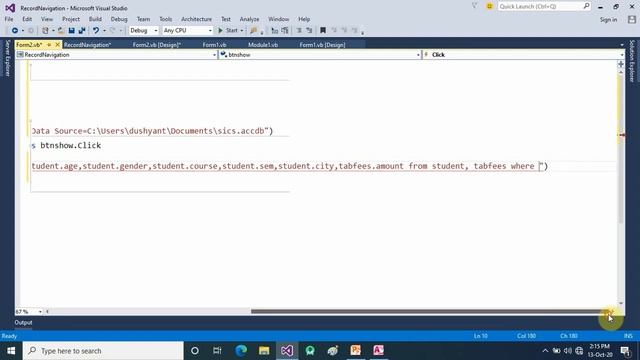Close the Form2.vb tab
The height and width of the screenshot is (360, 640).
[x=57, y=44]
